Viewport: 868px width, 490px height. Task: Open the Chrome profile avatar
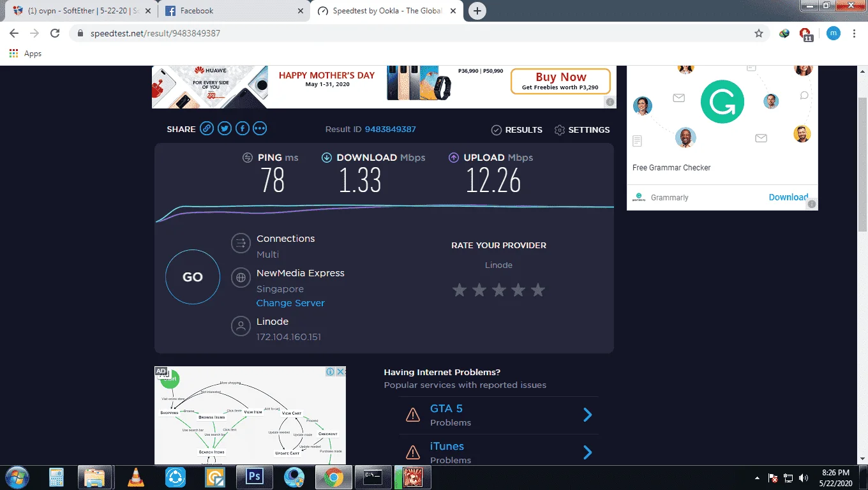[x=834, y=33]
